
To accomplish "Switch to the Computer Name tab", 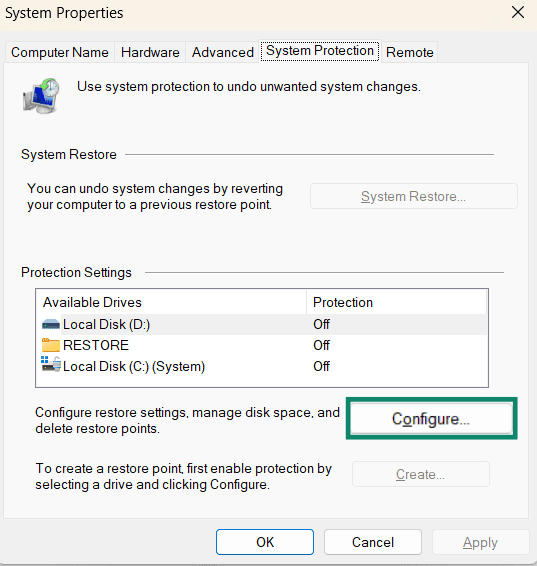I will point(60,52).
